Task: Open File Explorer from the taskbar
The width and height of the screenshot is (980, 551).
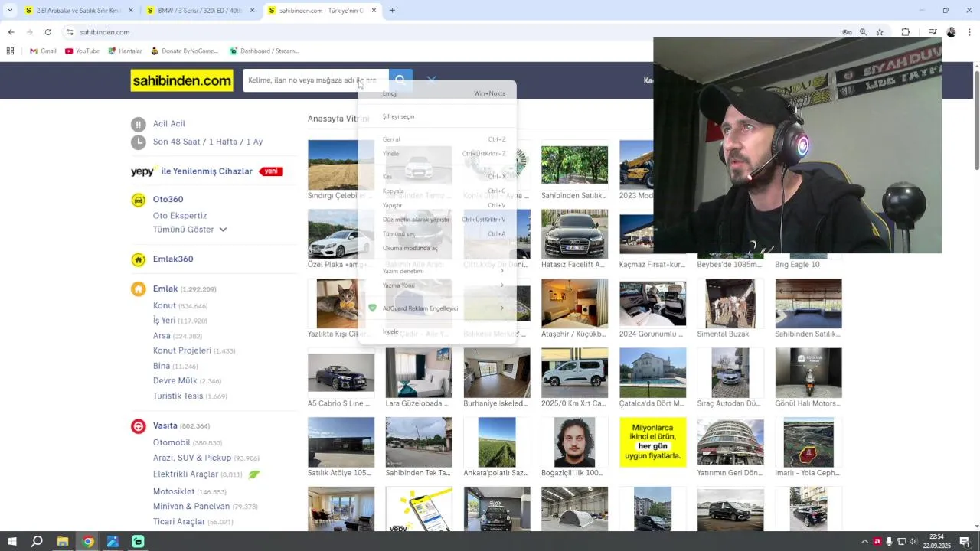Action: pos(62,542)
